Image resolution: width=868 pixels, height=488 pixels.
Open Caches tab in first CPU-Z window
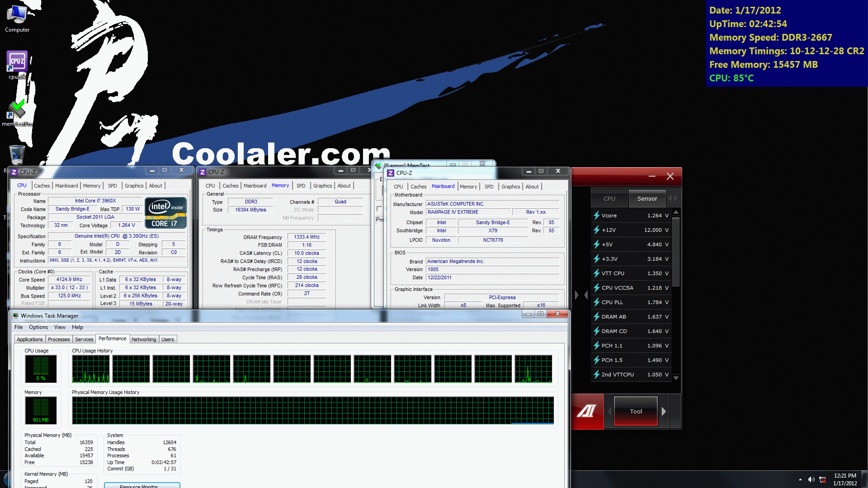(x=42, y=186)
